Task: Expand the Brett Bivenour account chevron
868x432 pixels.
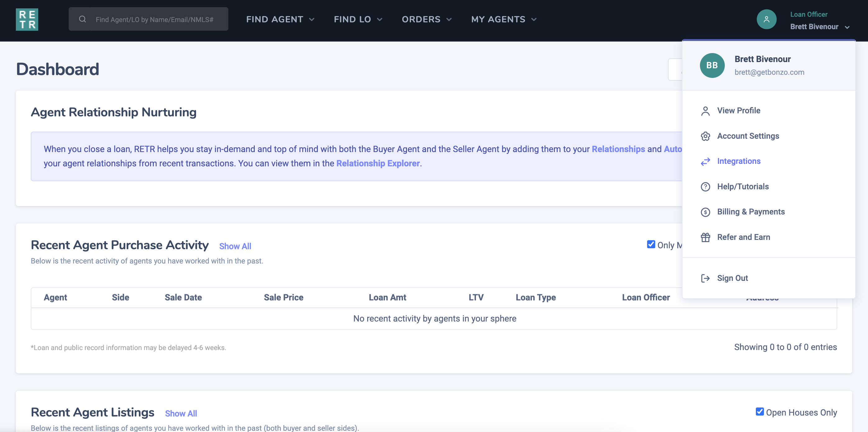Action: click(x=847, y=27)
